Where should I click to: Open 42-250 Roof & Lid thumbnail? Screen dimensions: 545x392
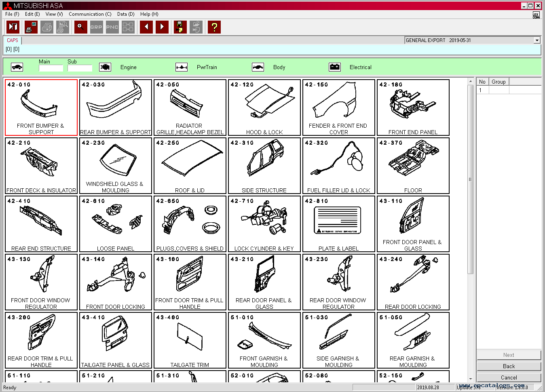click(190, 166)
